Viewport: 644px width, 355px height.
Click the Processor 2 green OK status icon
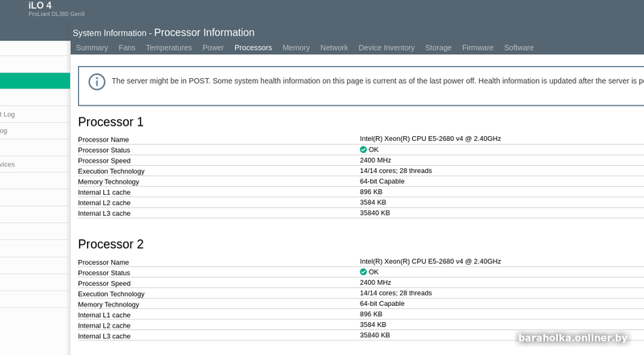[363, 272]
